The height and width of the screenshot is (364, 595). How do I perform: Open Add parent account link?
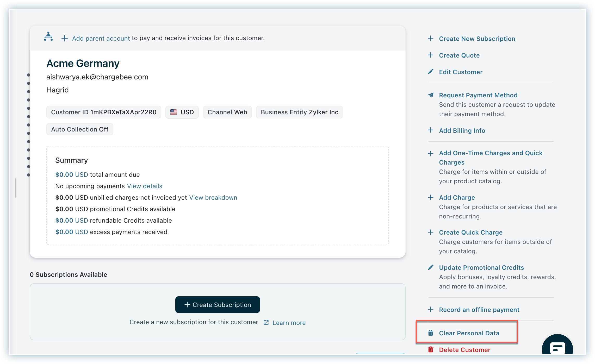click(101, 39)
